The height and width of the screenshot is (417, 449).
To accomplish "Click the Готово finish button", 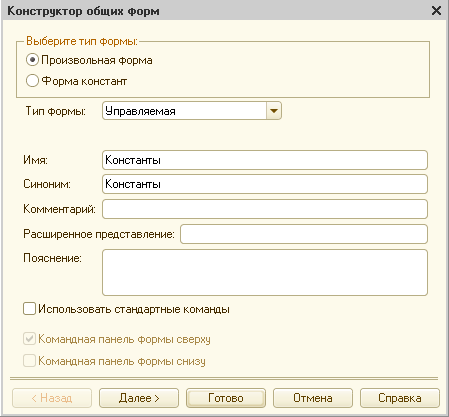I will point(226,398).
